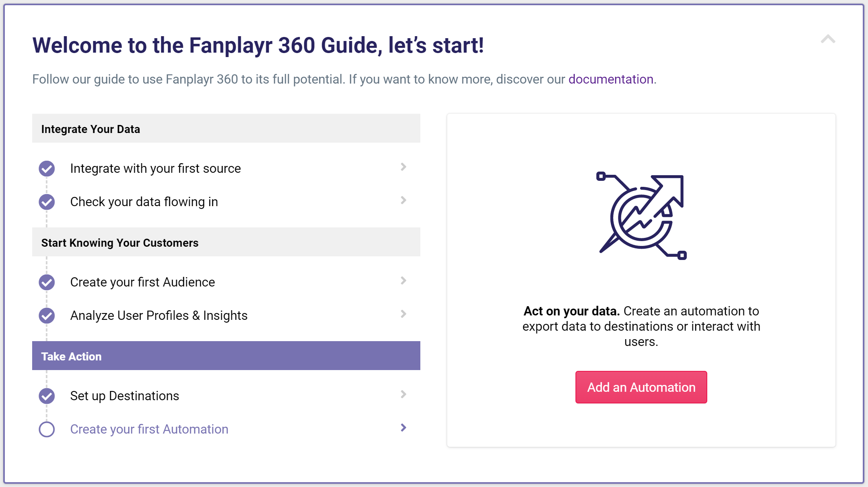Click checkmark beside Create your first Audience
This screenshot has width=868, height=487.
[47, 282]
